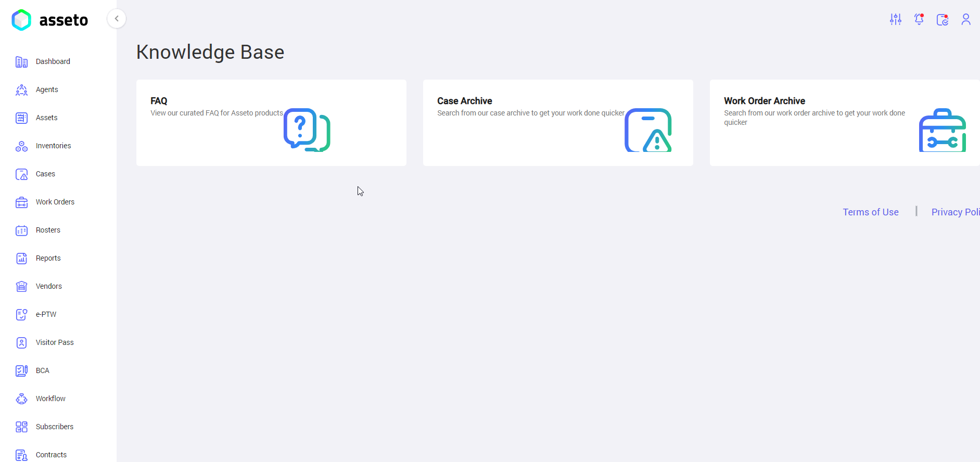Viewport: 980px width, 462px height.
Task: Click 'Search from our case archive' description
Action: 531,113
